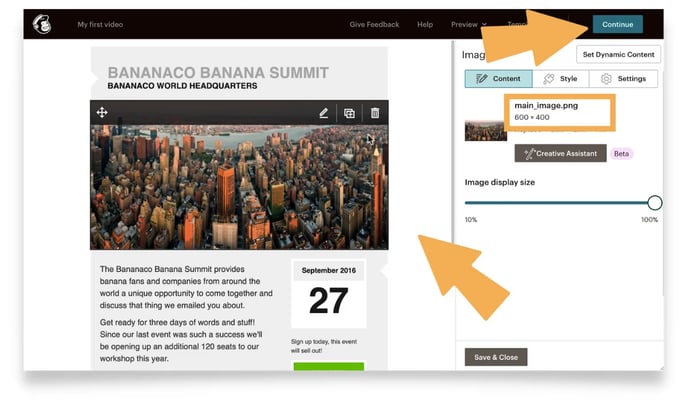Screen dimensions: 687x400
Task: Launch Creative Assistant
Action: click(560, 153)
